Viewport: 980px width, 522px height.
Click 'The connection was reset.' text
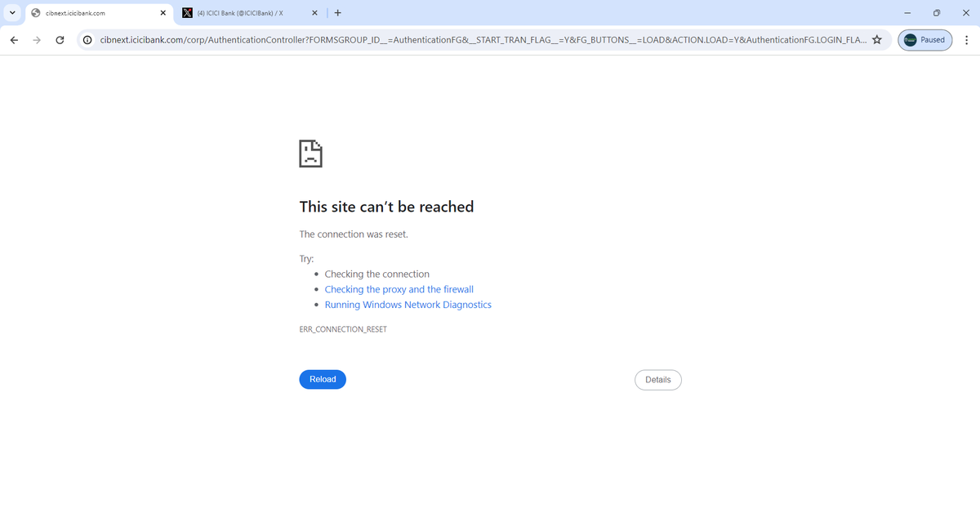[x=354, y=234]
